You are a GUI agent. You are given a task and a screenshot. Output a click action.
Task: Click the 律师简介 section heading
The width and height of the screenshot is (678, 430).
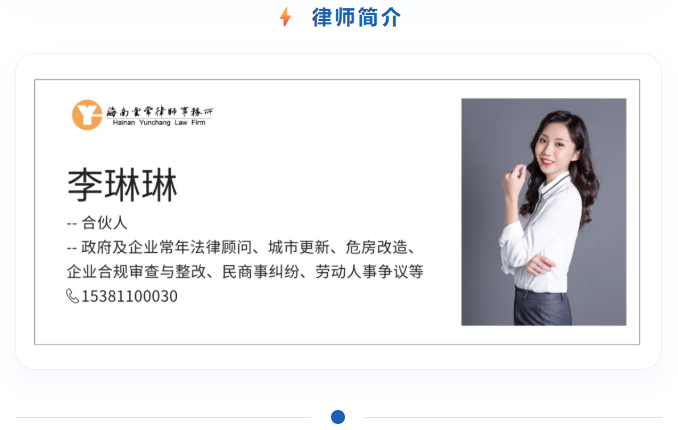[356, 18]
